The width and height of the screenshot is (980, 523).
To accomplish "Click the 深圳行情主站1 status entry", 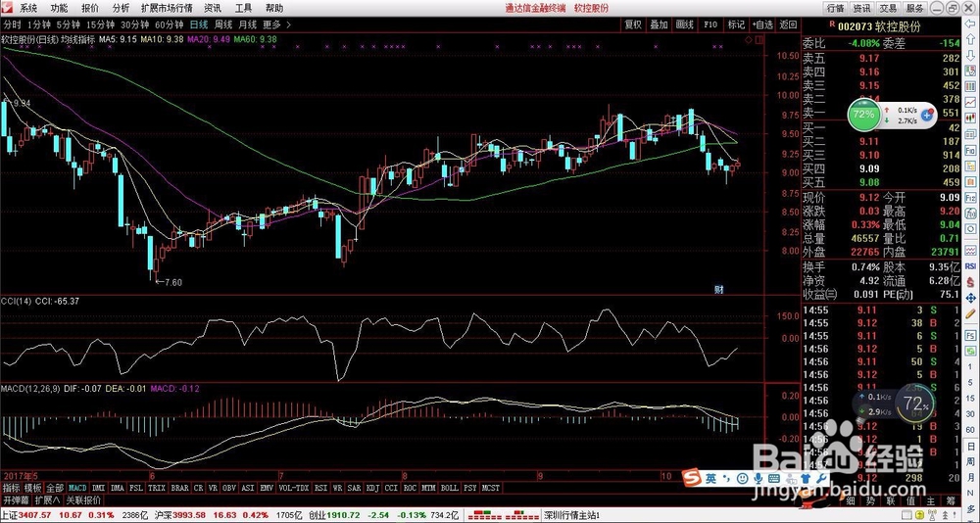I will pos(572,515).
